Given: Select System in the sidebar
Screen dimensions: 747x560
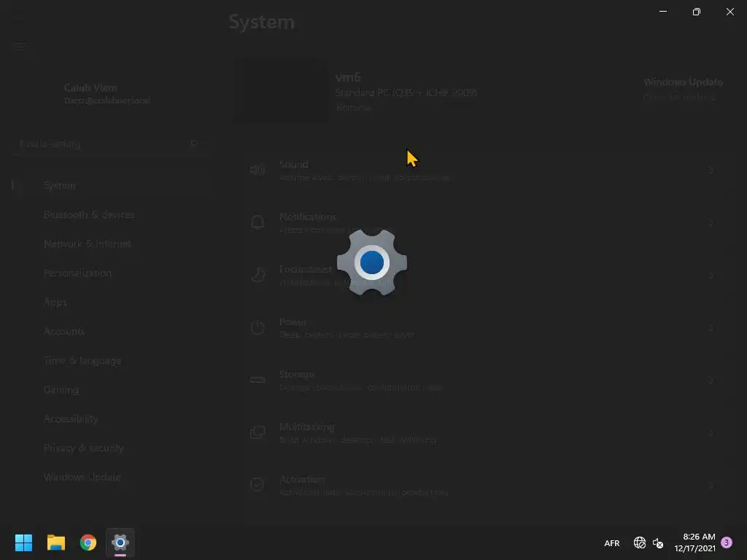Looking at the screenshot, I should pyautogui.click(x=111, y=185).
